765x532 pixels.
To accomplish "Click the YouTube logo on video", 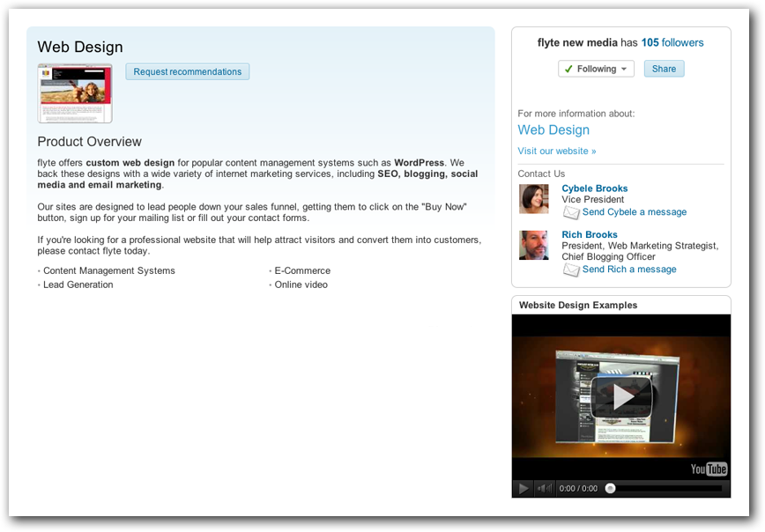I will click(709, 469).
